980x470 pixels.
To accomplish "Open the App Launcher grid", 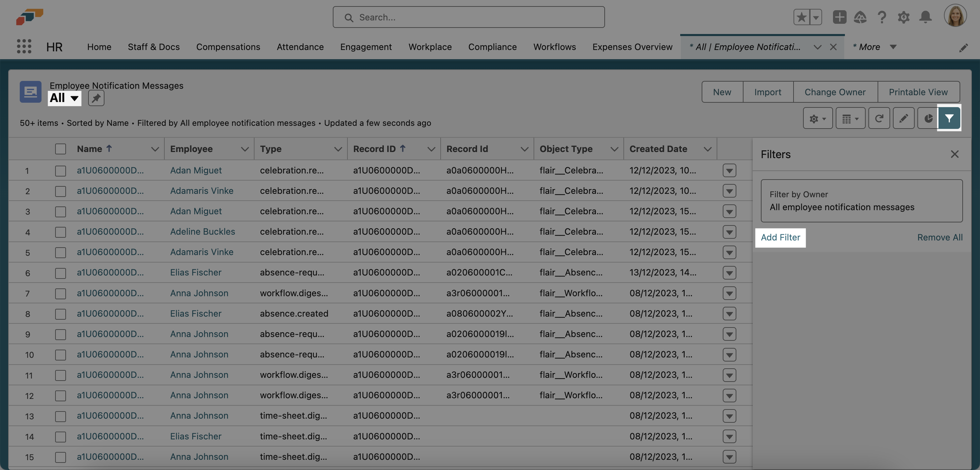I will [x=24, y=46].
